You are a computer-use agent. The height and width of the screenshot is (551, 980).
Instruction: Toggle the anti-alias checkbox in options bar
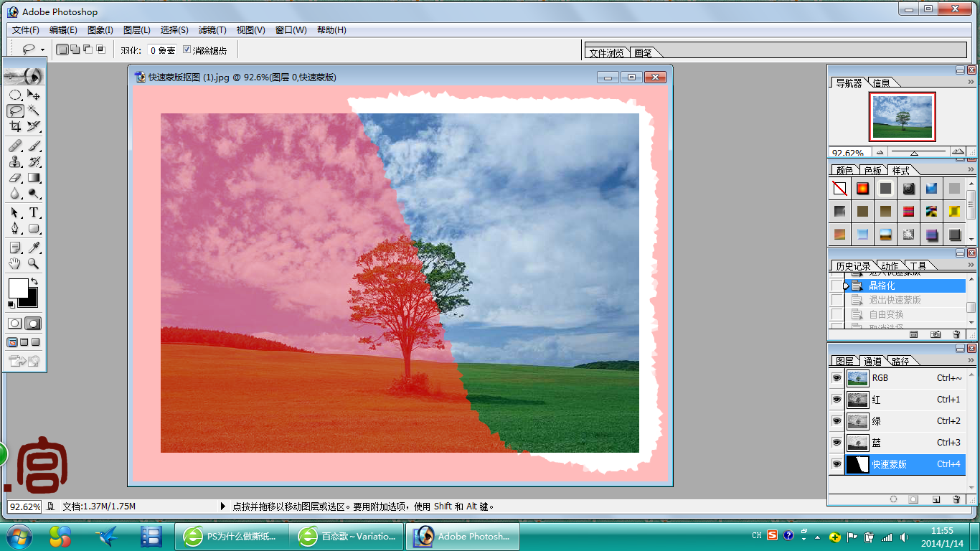[187, 50]
